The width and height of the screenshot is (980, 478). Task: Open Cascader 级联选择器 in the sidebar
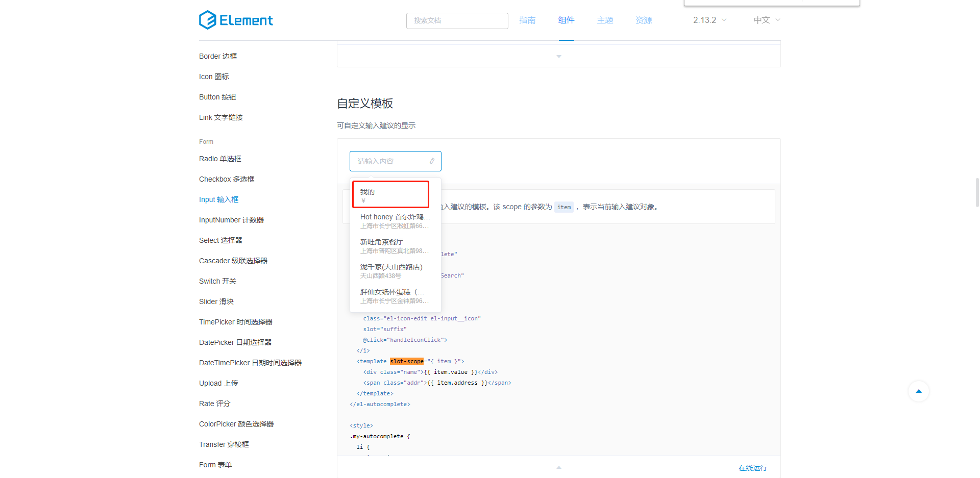(233, 261)
